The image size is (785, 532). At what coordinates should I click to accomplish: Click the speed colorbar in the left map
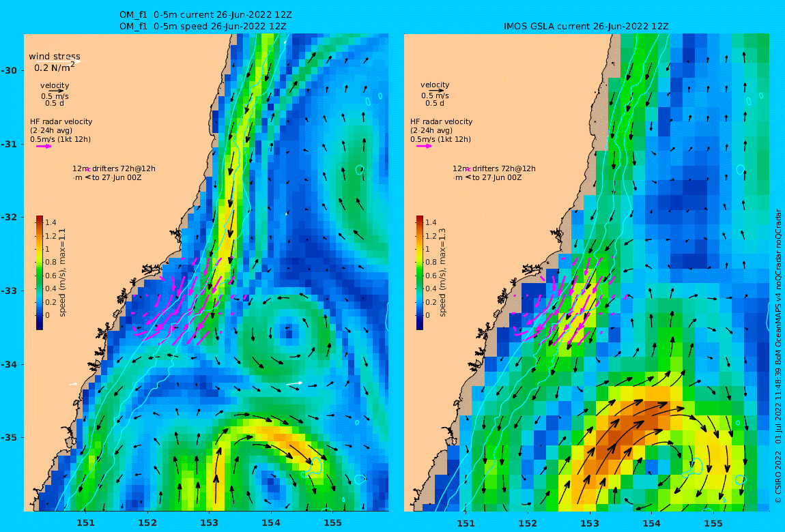pyautogui.click(x=40, y=273)
